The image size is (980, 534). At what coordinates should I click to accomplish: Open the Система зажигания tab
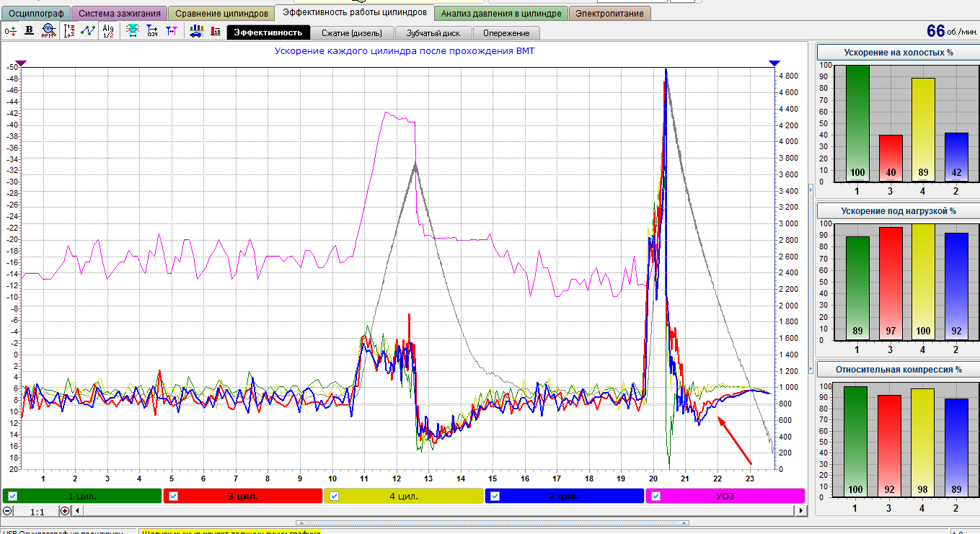120,13
